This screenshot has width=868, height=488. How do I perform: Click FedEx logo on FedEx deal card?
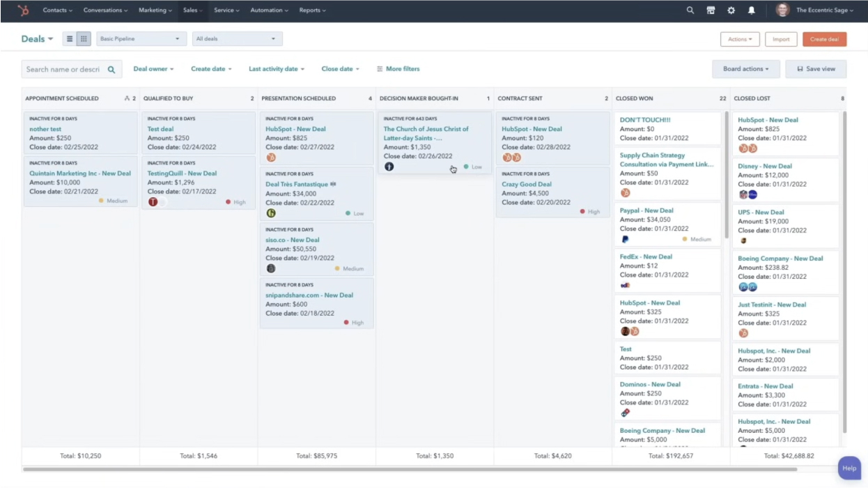[x=625, y=285]
